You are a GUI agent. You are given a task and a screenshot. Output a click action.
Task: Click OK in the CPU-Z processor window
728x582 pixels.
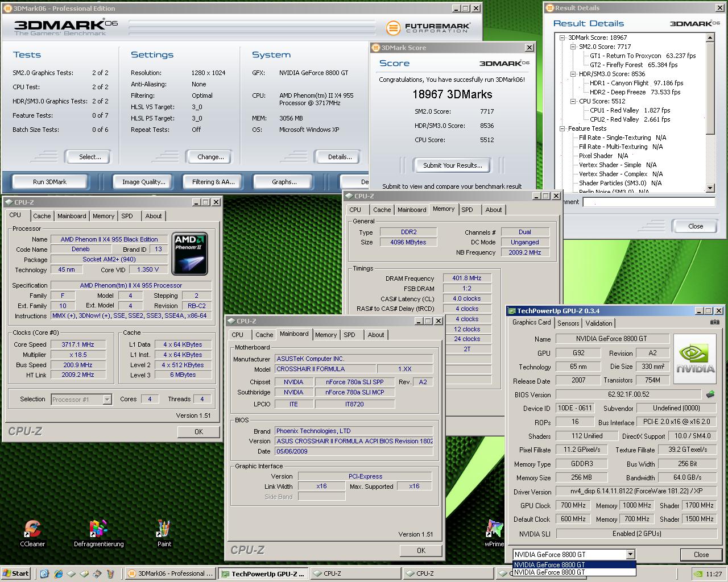click(x=198, y=432)
